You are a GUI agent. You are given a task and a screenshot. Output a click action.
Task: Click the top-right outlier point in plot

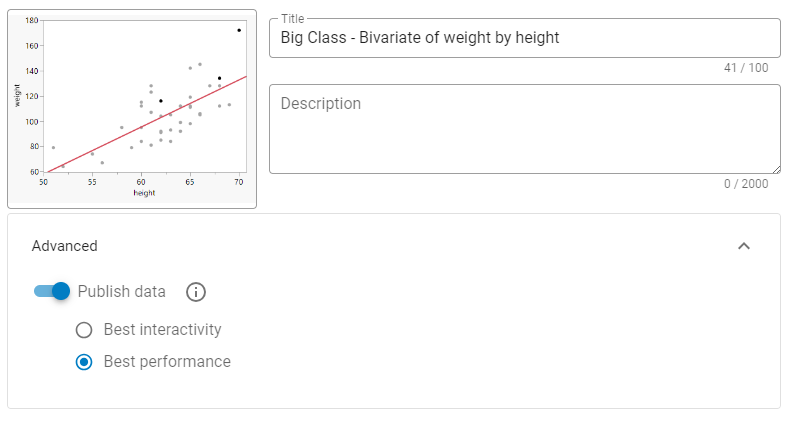click(x=239, y=30)
